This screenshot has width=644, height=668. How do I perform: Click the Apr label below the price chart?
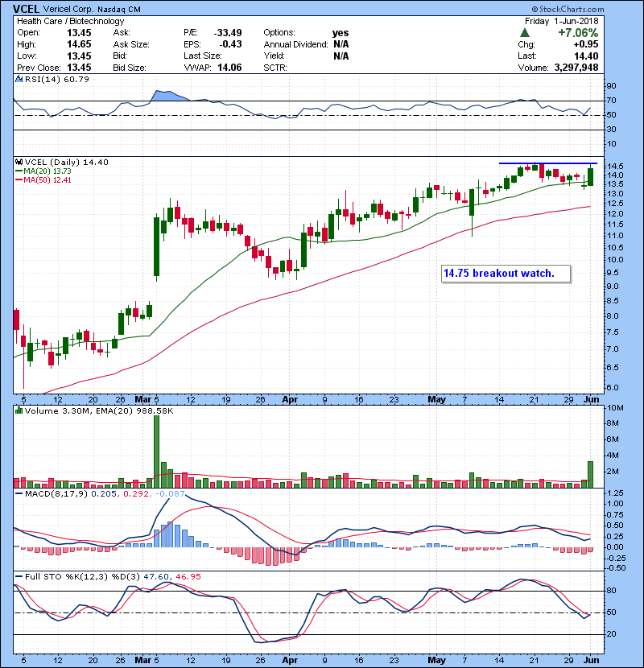tap(290, 400)
